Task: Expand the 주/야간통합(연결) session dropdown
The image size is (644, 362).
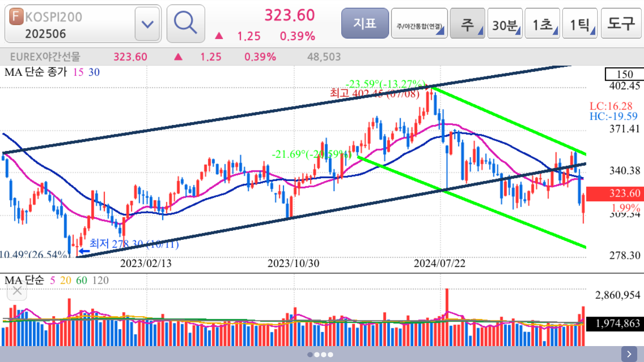Action: (419, 24)
